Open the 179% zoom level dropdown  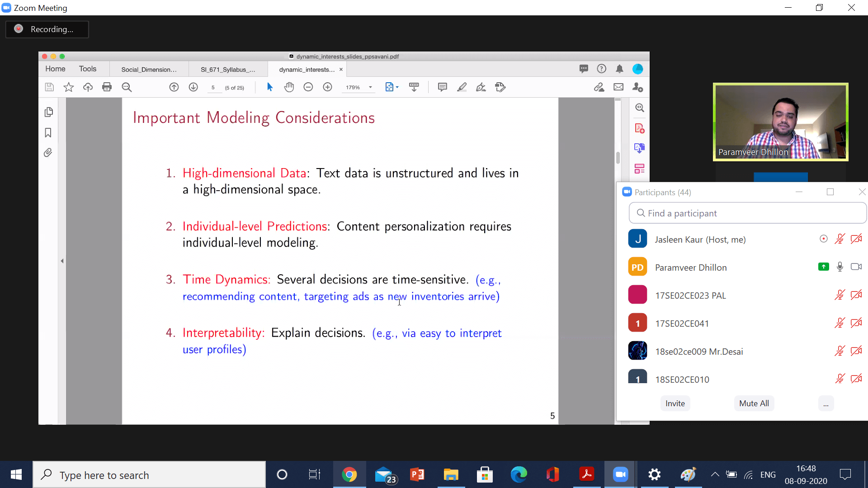pos(359,87)
